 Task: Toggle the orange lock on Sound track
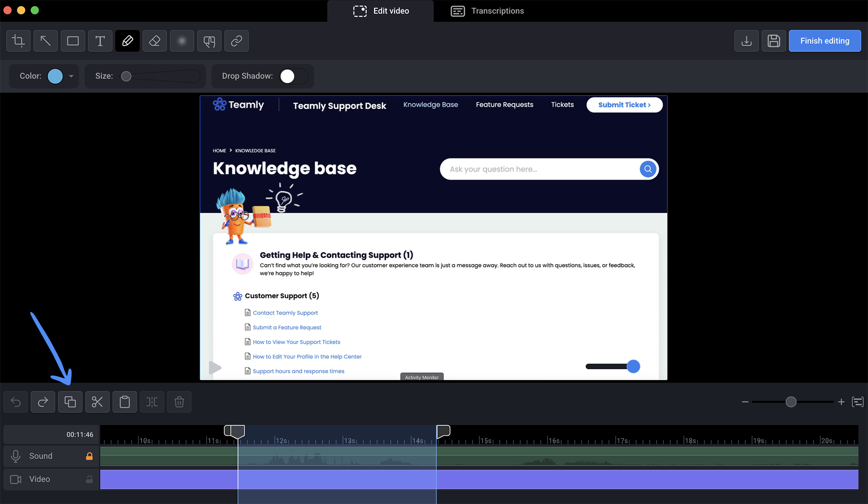pyautogui.click(x=89, y=456)
